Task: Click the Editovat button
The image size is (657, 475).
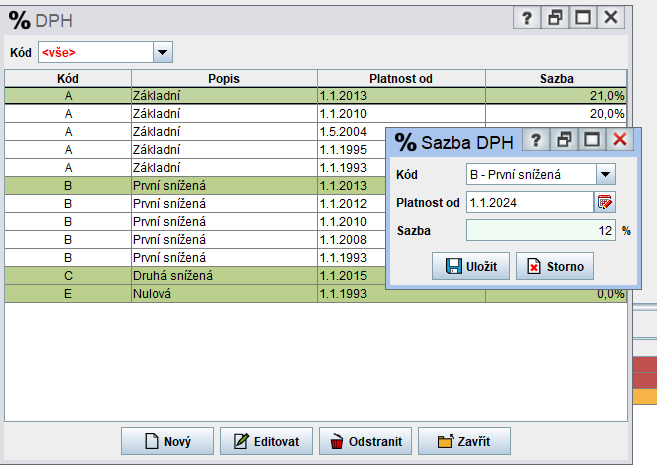Action: [267, 441]
